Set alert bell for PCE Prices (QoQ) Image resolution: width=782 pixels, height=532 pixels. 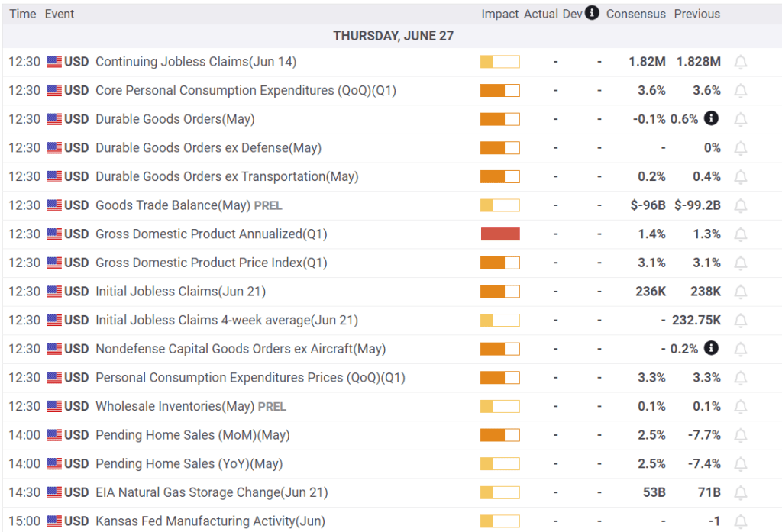pos(741,378)
